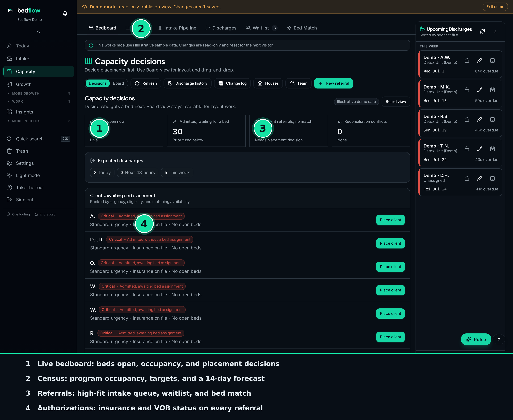Click the lock icon for Demo · M.K.
The image size is (513, 420).
coord(467,90)
